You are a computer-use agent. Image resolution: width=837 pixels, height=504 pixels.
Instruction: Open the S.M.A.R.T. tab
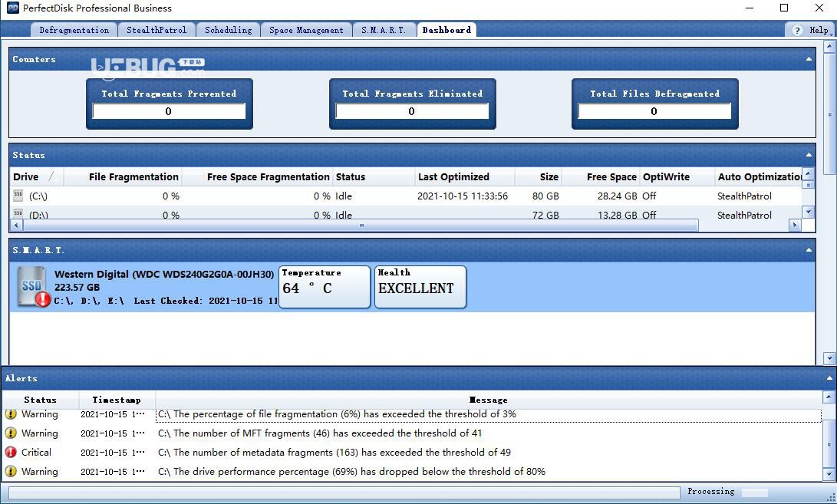384,30
